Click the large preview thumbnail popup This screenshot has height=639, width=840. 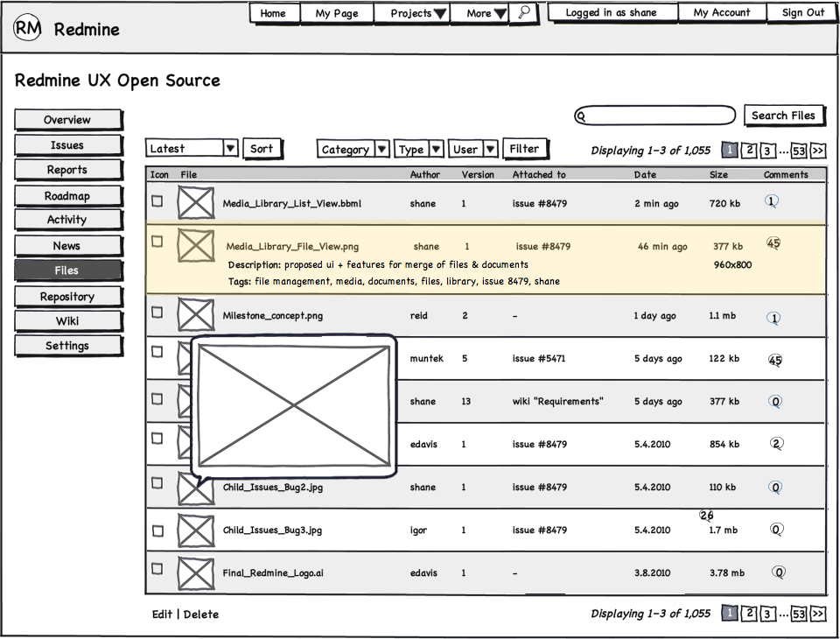pos(294,406)
